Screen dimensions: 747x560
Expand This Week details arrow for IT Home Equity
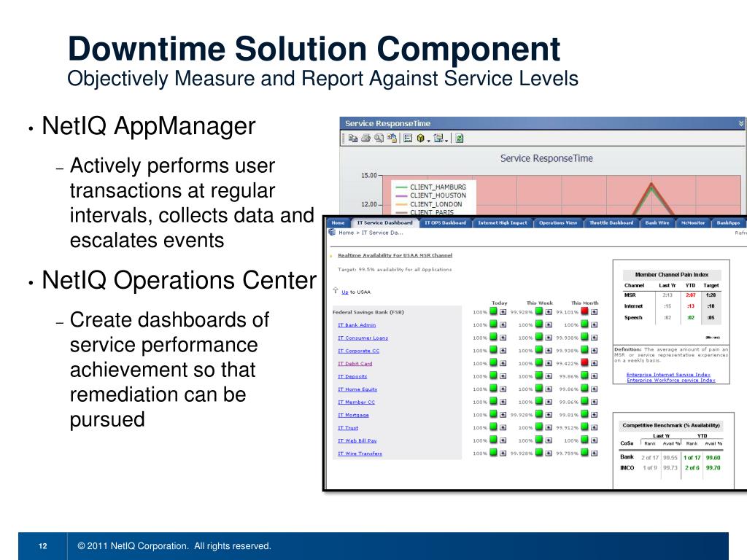(x=549, y=389)
